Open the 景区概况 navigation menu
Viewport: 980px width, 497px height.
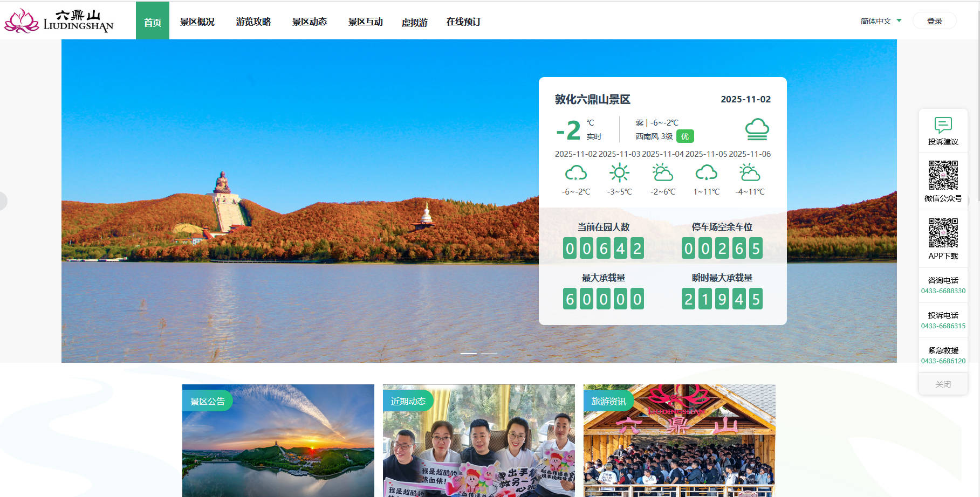[197, 22]
